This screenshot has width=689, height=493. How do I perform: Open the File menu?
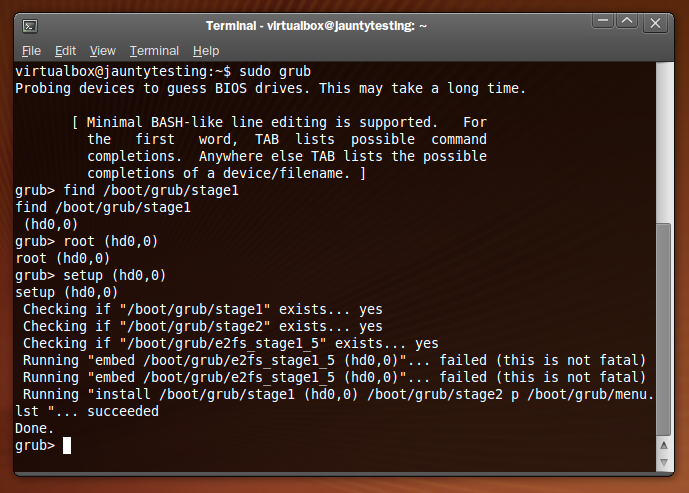[31, 50]
